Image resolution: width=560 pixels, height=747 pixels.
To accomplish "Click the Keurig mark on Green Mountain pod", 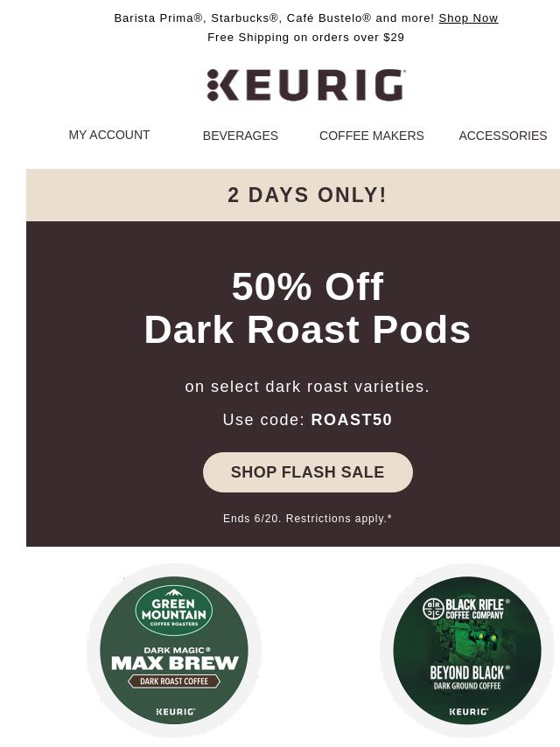I will coord(175,712).
